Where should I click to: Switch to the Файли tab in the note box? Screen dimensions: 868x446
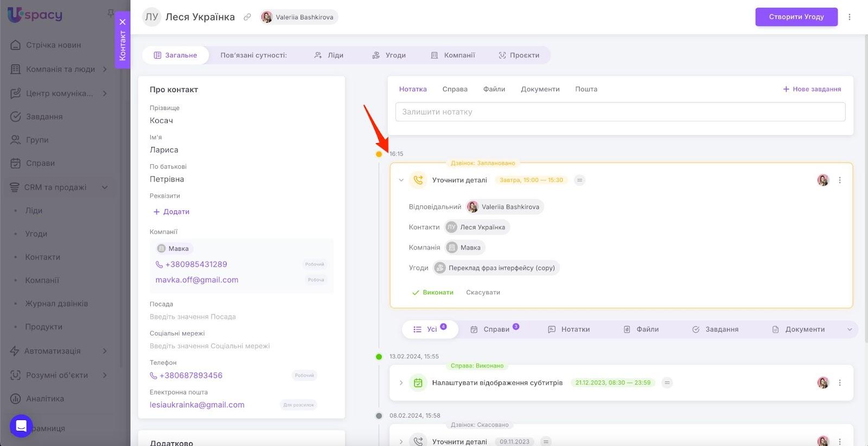(494, 89)
